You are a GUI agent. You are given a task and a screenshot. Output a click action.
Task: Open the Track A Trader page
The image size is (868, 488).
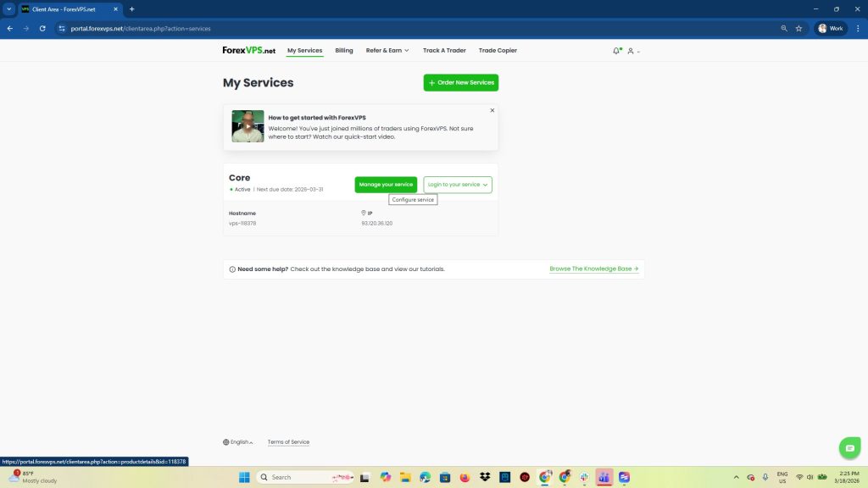444,51
